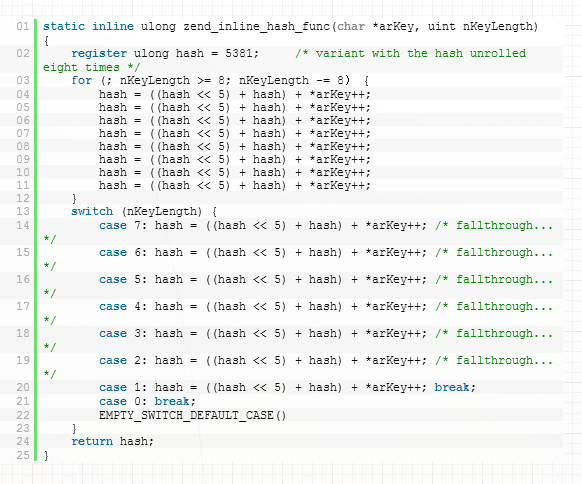The height and width of the screenshot is (484, 582).
Task: Click the 'break' keyword on line 20
Action: tap(452, 387)
